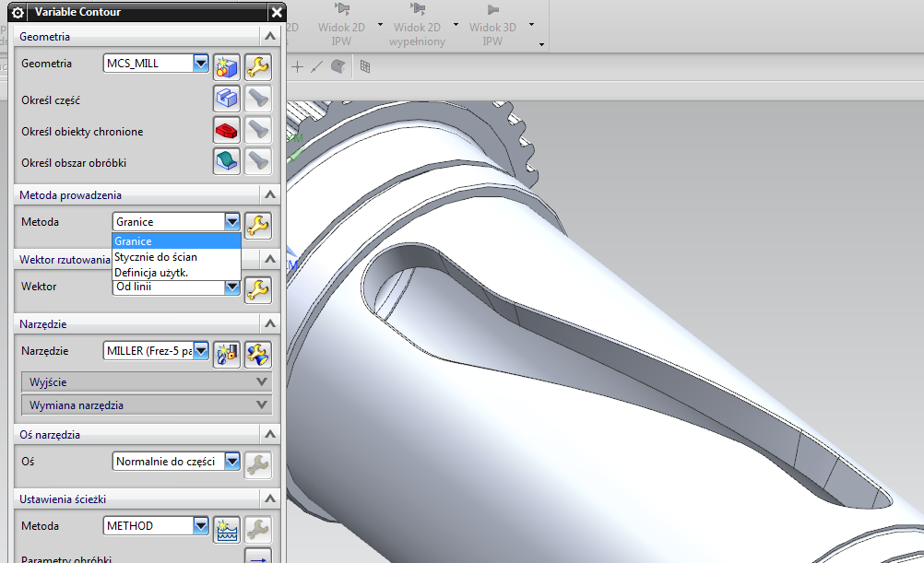The image size is (924, 563).
Task: Click the Widok 2D IPW toolbar button
Action: 342,25
